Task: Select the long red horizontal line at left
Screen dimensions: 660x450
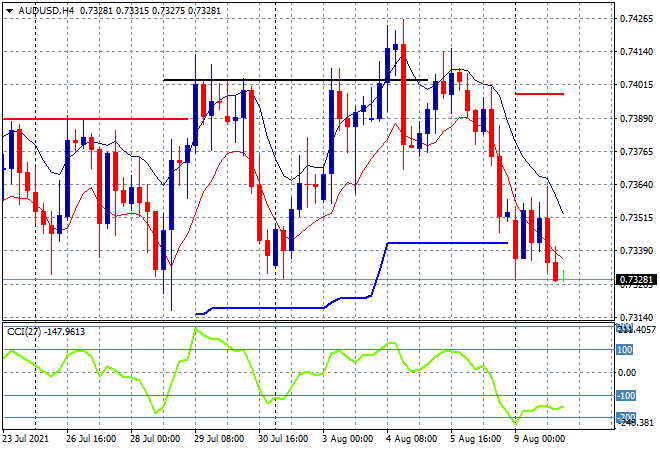Action: pos(95,119)
